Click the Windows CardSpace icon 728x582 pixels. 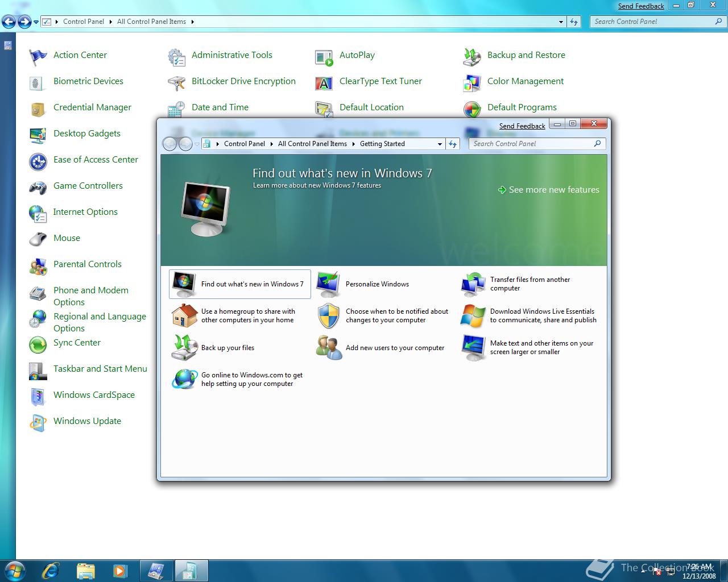click(x=38, y=397)
